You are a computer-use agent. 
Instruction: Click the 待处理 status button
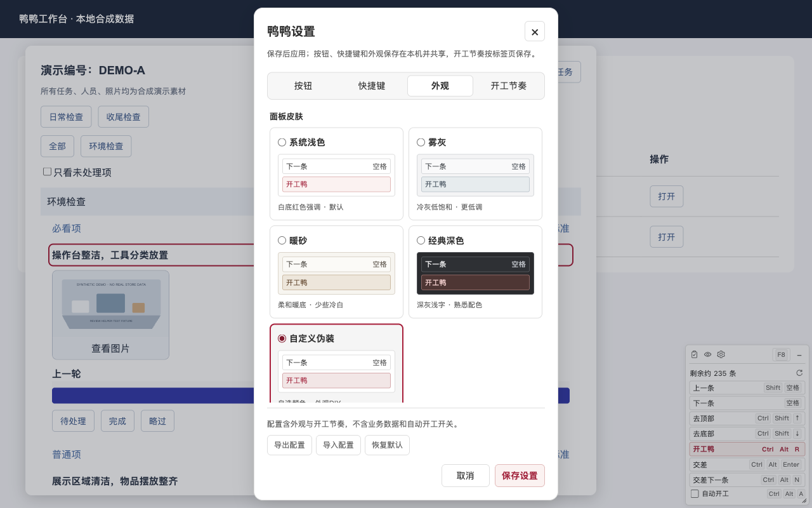point(73,421)
